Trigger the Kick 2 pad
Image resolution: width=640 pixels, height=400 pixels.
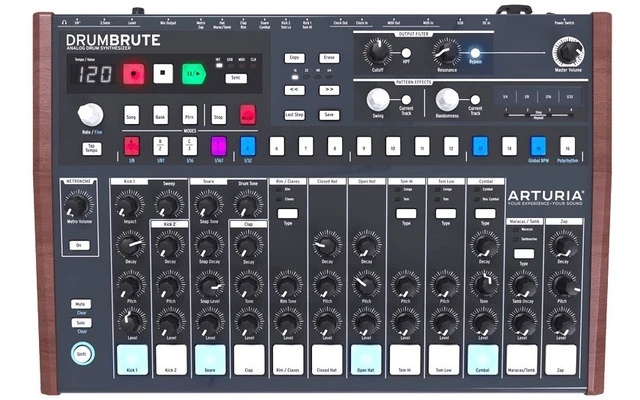pos(171,360)
